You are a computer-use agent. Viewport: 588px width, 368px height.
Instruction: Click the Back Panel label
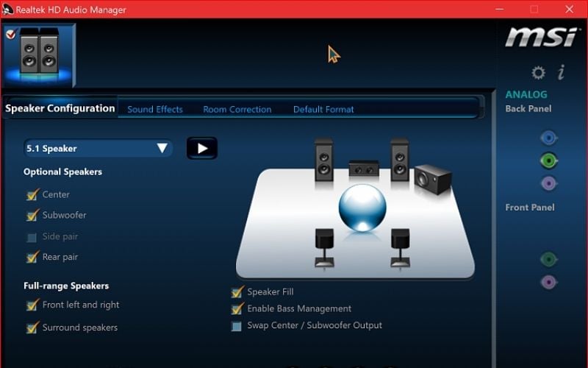tap(528, 108)
